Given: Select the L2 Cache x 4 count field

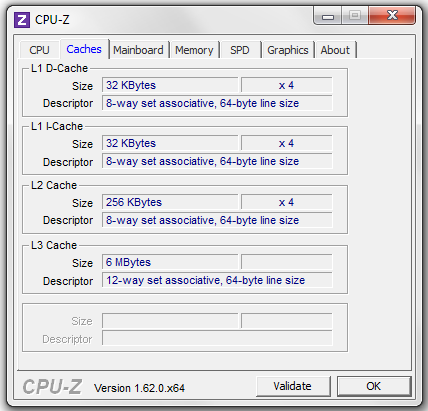Looking at the screenshot, I should click(x=287, y=202).
